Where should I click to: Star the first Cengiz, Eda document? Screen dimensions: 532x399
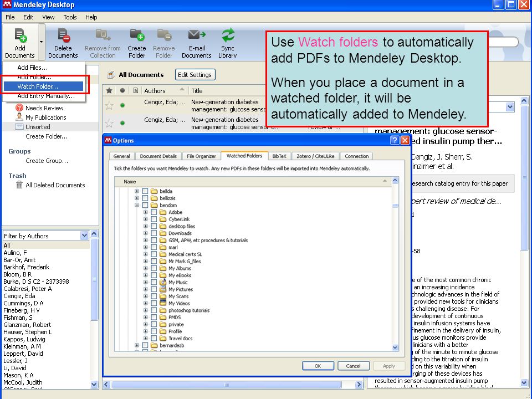(x=109, y=105)
